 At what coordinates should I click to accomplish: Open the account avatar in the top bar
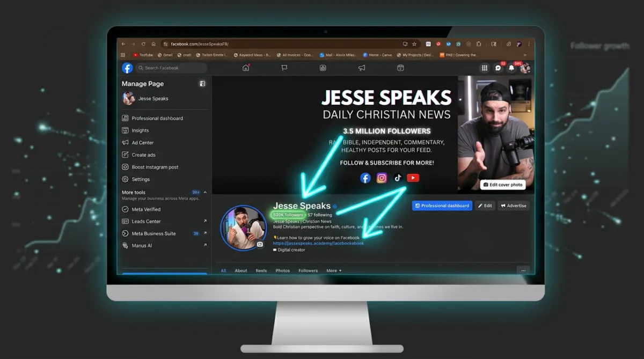525,68
